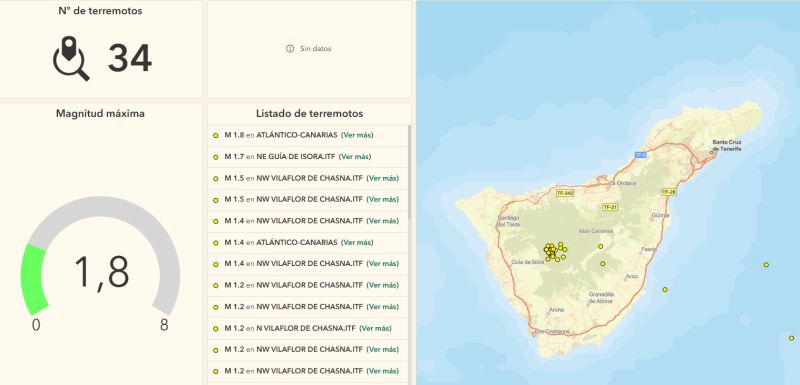
Task: Click the earthquake search magnifier icon
Action: [71, 59]
